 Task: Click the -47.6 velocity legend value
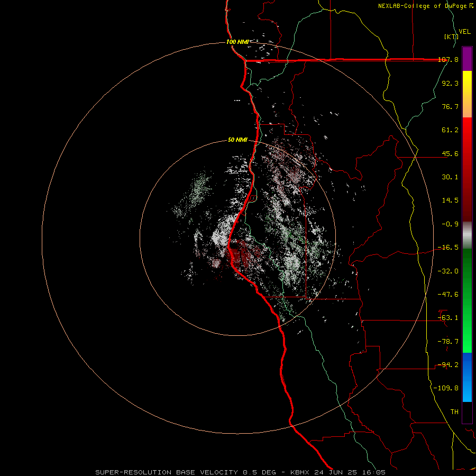point(448,295)
